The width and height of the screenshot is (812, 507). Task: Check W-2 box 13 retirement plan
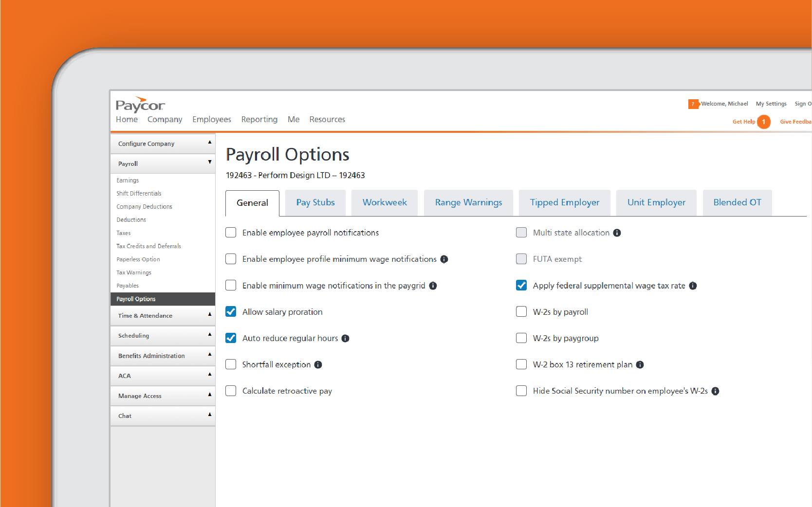[521, 364]
